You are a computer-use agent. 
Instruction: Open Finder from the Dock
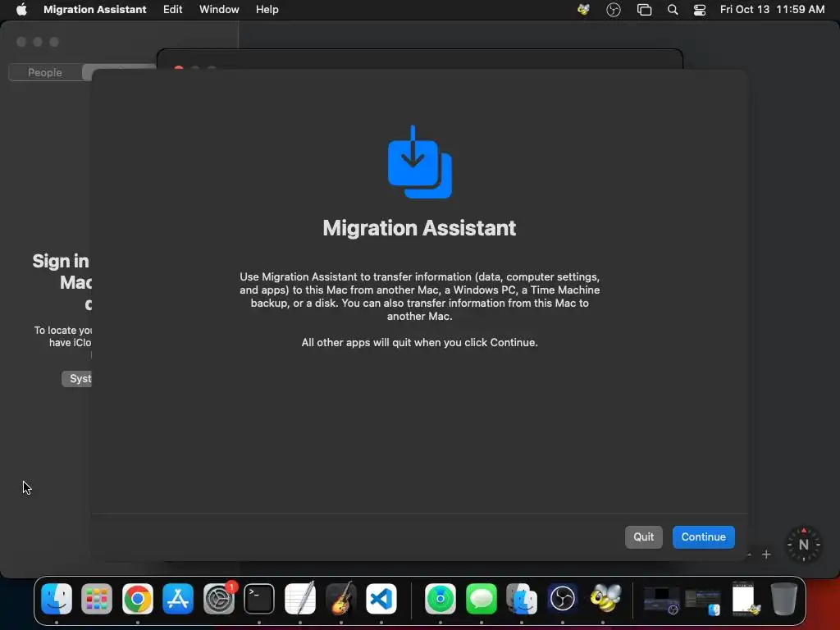[x=57, y=598]
